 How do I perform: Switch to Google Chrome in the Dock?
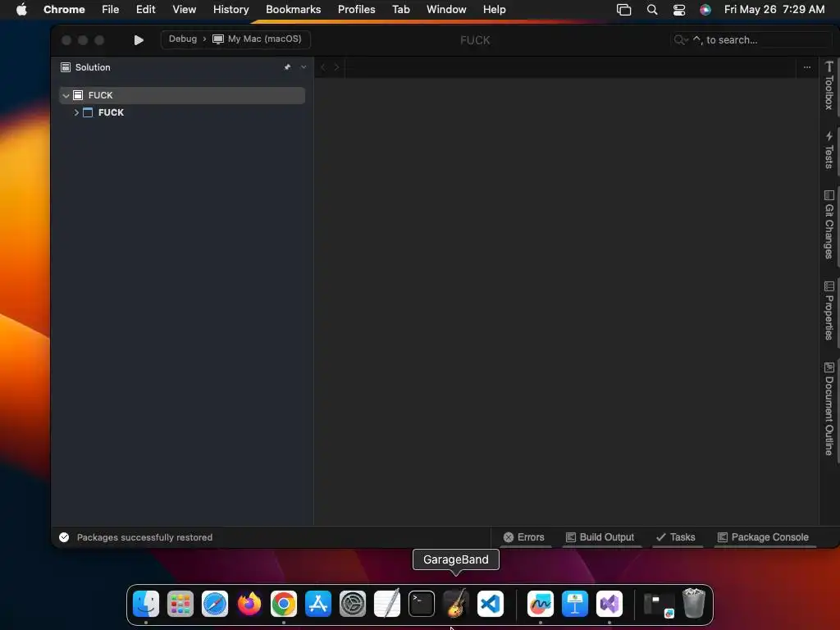[283, 604]
